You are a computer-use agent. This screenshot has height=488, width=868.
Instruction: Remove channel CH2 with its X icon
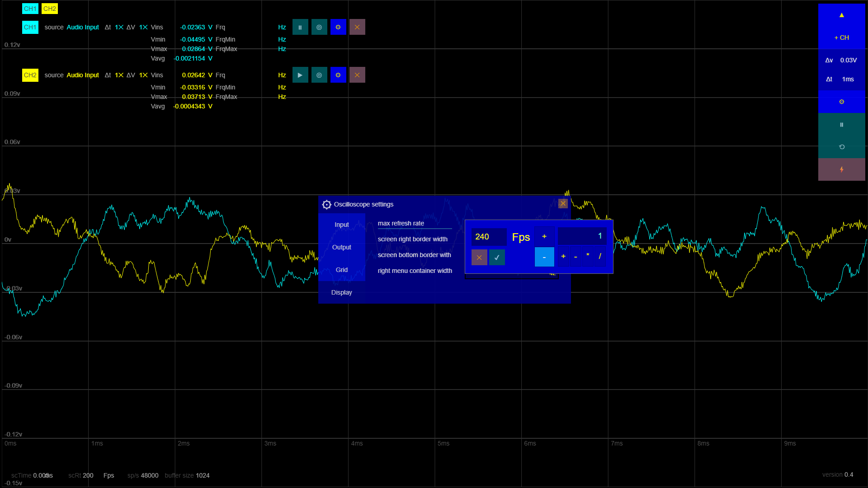357,75
